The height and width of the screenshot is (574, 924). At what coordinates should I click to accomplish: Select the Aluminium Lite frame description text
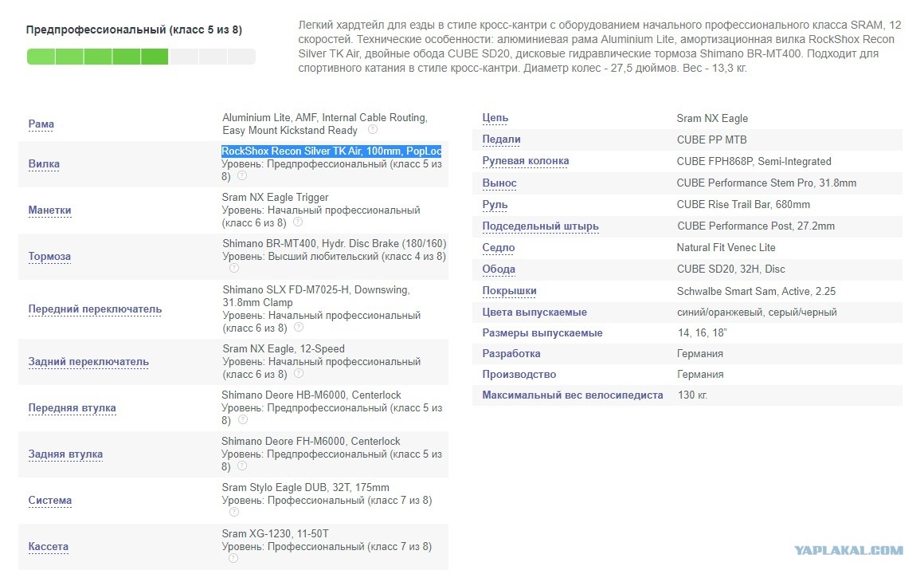[x=325, y=124]
